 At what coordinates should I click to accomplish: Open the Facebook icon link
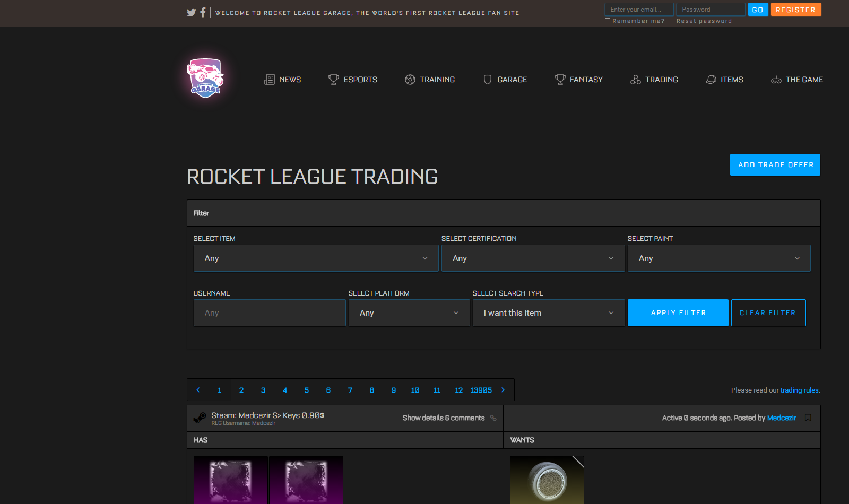tap(203, 12)
